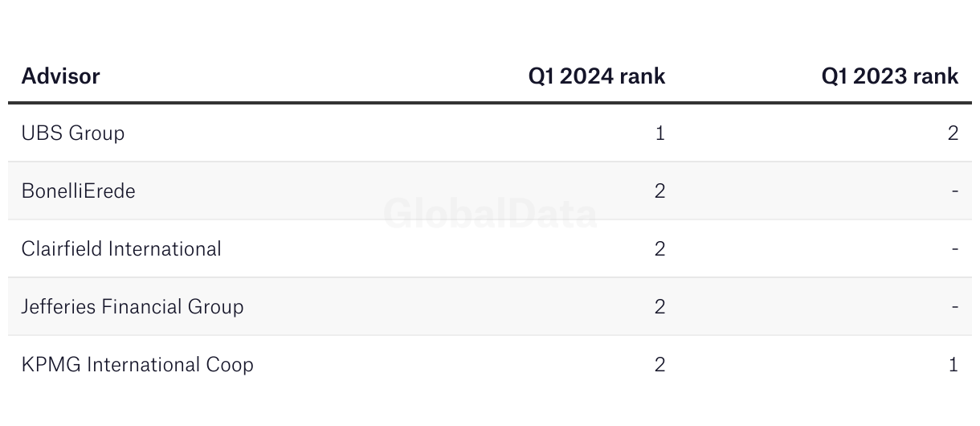The image size is (980, 426).
Task: Click Jefferies Financial Group's Q1 2023 dash
Action: pos(955,307)
